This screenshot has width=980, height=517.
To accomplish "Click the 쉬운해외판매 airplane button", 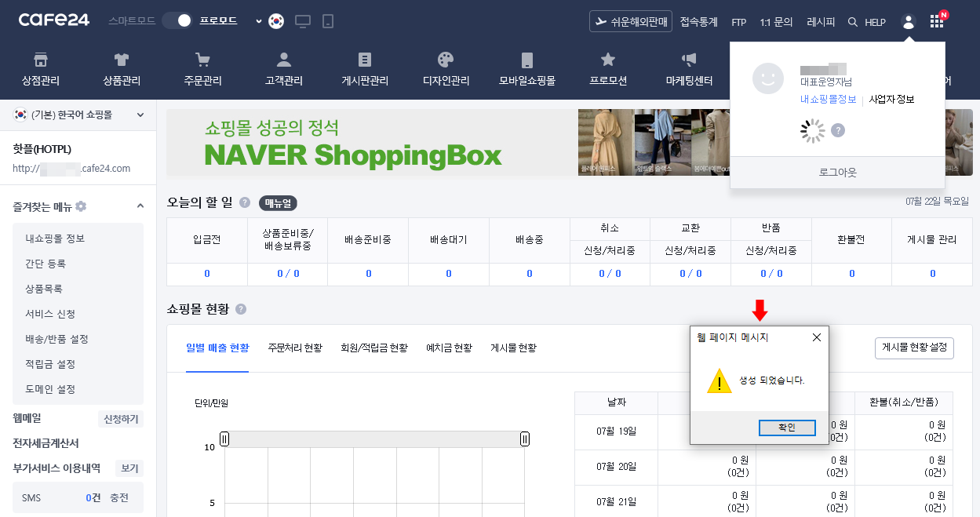I will 631,22.
